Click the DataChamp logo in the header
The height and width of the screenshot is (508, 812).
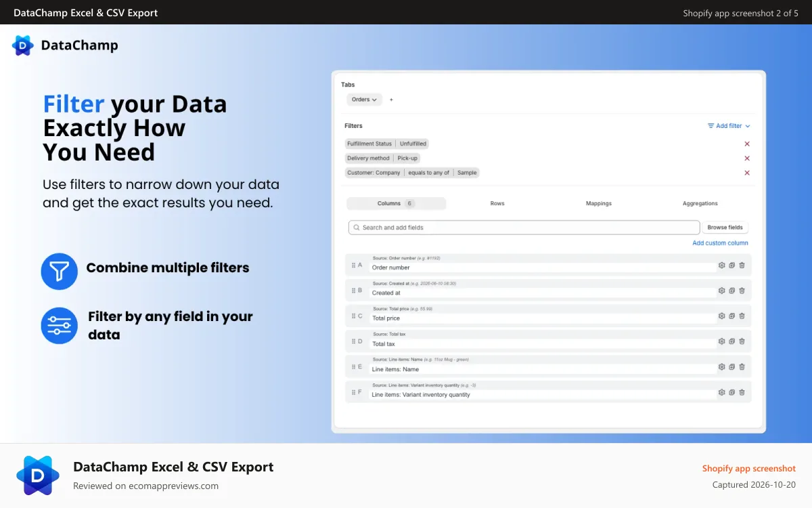pos(65,45)
